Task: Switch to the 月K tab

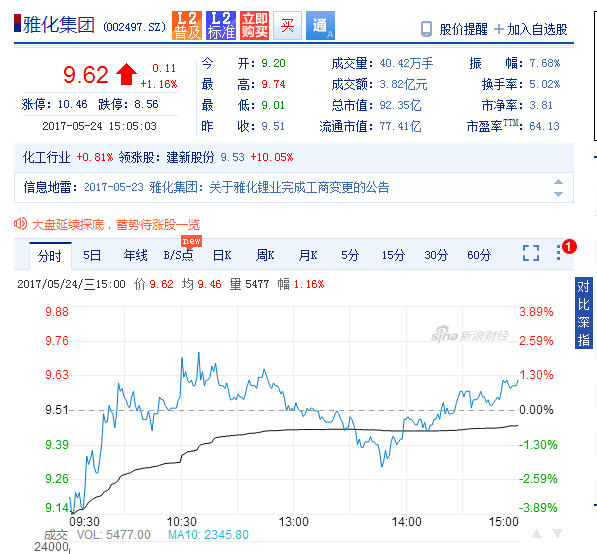Action: pyautogui.click(x=308, y=255)
